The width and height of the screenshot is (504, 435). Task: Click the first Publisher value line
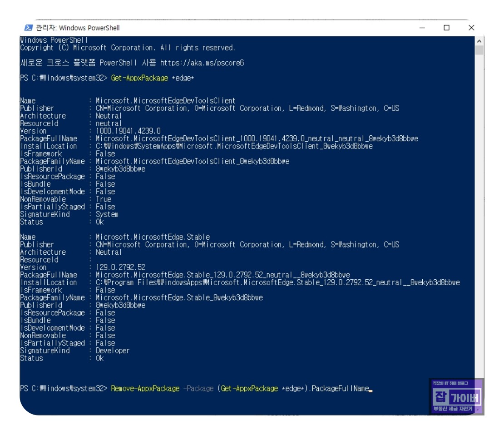[x=247, y=109]
